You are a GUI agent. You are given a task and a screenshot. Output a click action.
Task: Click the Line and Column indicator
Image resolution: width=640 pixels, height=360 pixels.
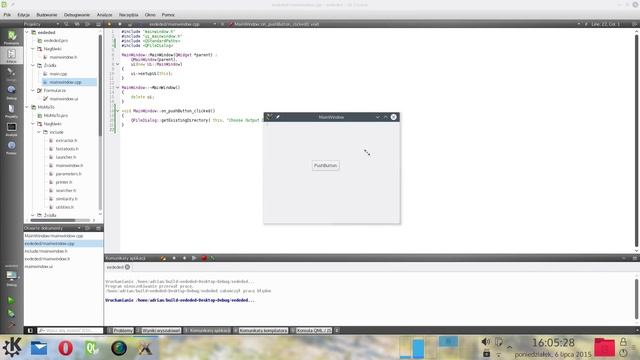[605, 24]
